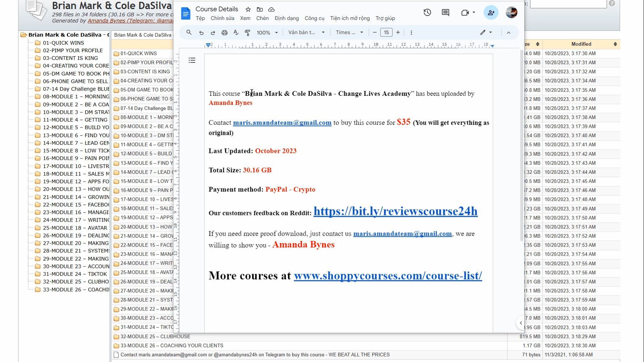Star the Course Details document
The image size is (644, 362).
coord(248,9)
